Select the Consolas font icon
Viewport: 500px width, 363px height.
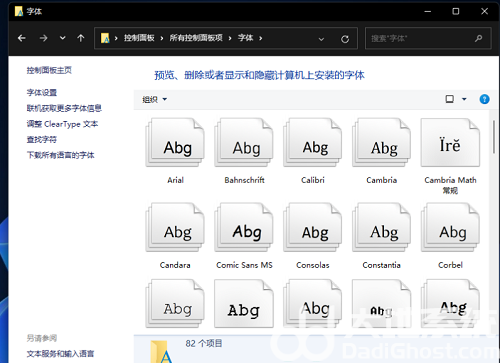pyautogui.click(x=313, y=228)
